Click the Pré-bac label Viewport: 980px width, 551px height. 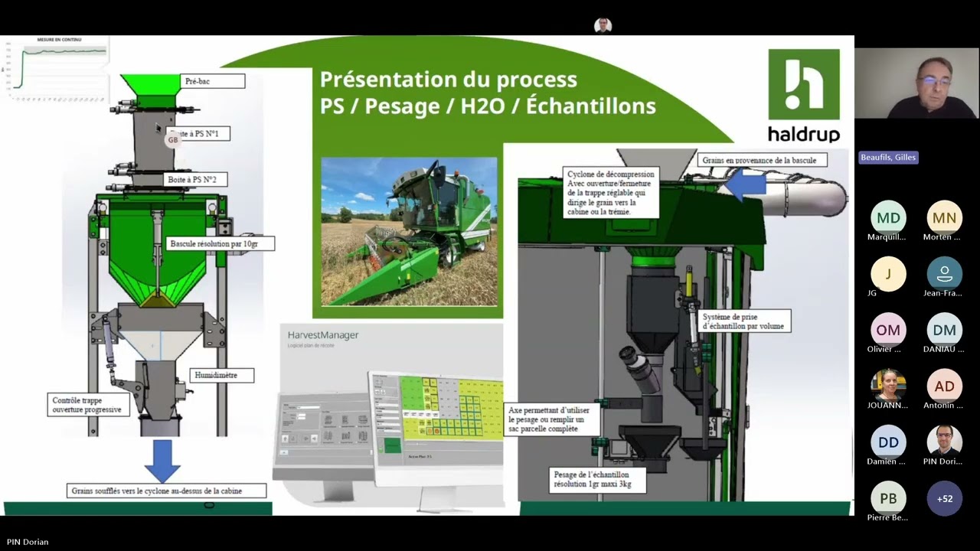pos(213,81)
